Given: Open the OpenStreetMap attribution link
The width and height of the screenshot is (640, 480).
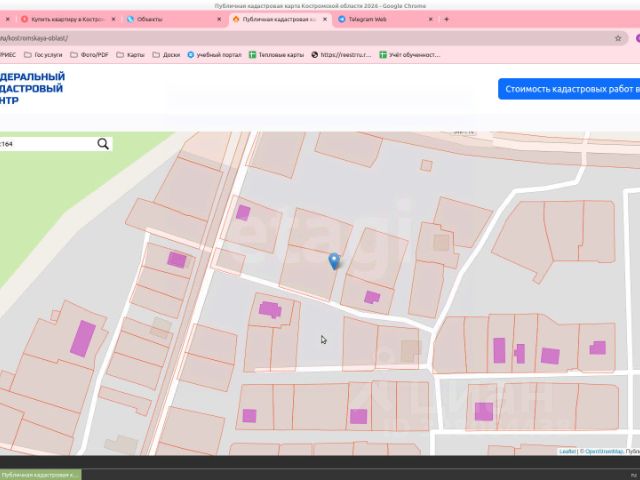Looking at the screenshot, I should click(604, 451).
